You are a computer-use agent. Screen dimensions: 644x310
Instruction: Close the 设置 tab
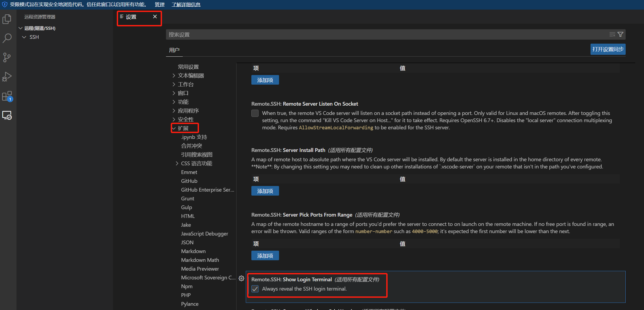coord(155,16)
